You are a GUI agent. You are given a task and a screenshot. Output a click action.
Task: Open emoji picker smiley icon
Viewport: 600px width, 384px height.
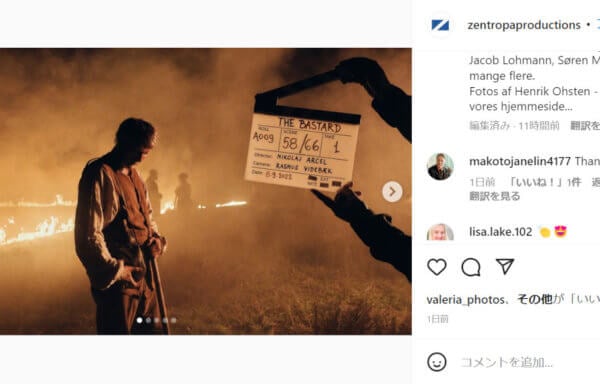437,362
